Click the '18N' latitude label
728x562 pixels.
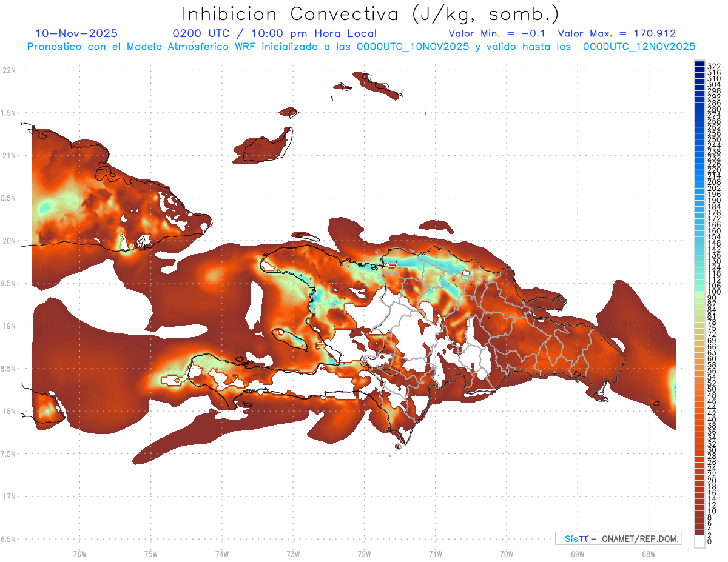9,411
